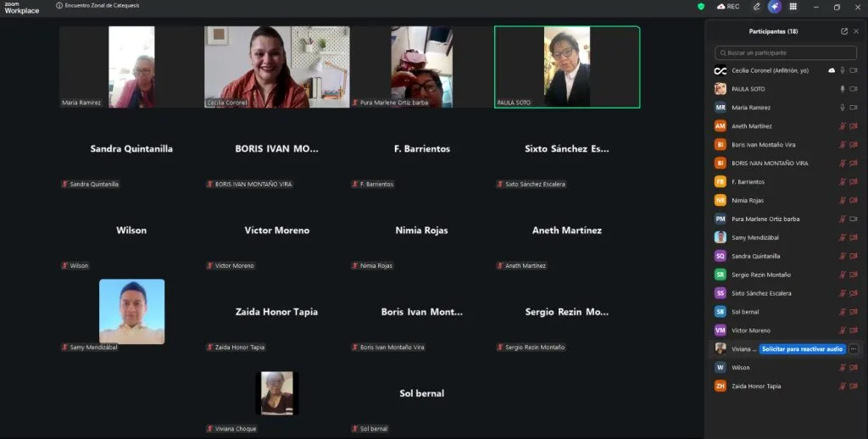Click Víctor Moreno's gallery tile
Image resolution: width=868 pixels, height=439 pixels.
coord(277,231)
